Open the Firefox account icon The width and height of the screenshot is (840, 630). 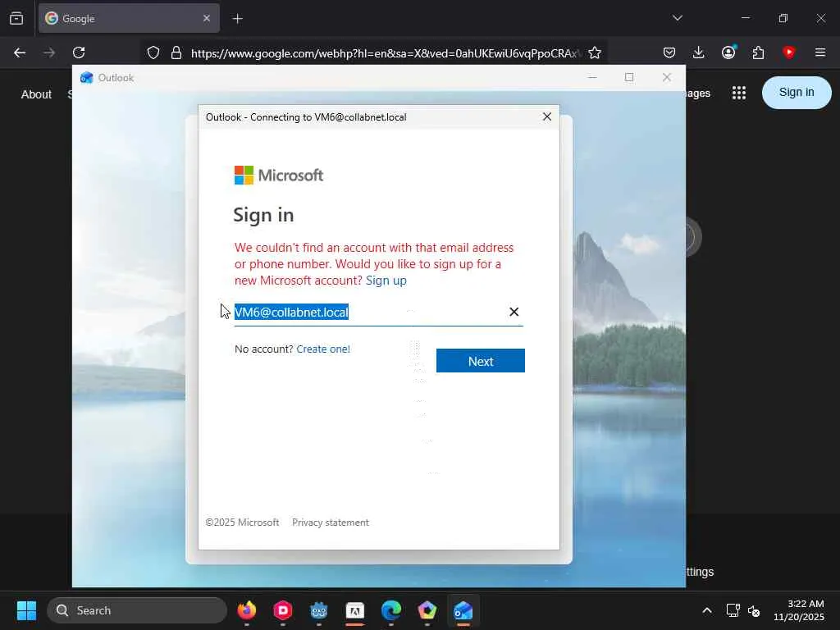[x=728, y=52]
